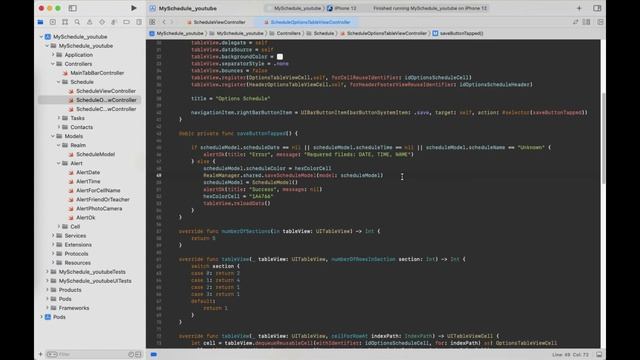Add a new file with plus button
The height and width of the screenshot is (360, 640).
tap(40, 354)
